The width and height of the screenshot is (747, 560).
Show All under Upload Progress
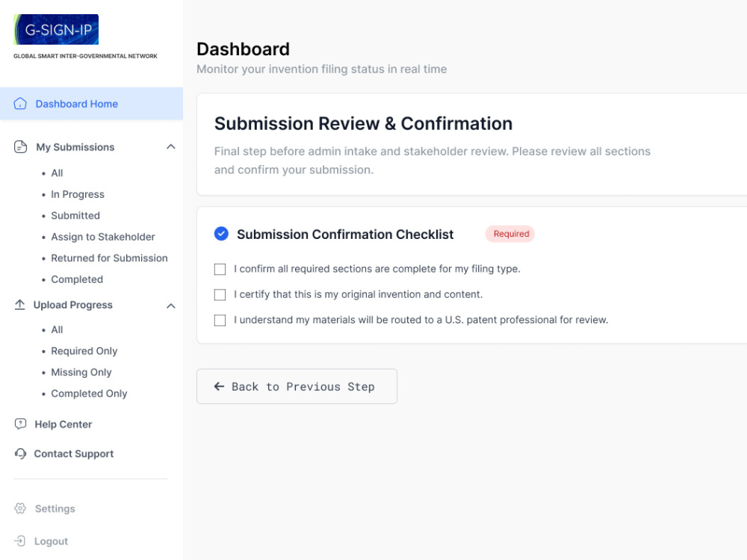(57, 329)
